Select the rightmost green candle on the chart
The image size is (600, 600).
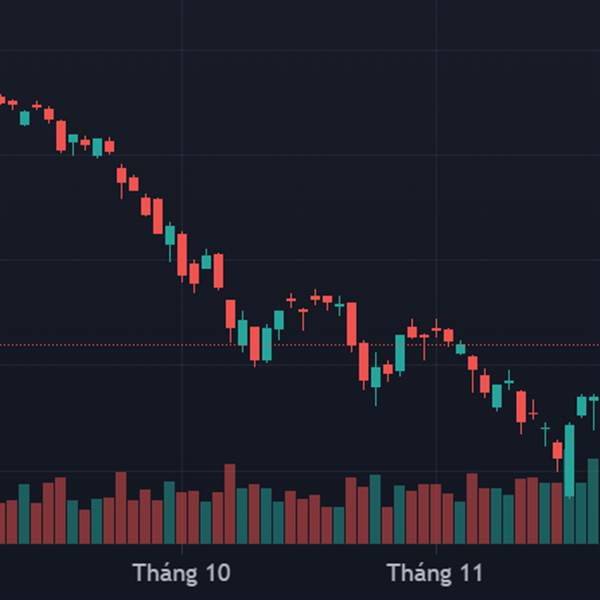(594, 400)
